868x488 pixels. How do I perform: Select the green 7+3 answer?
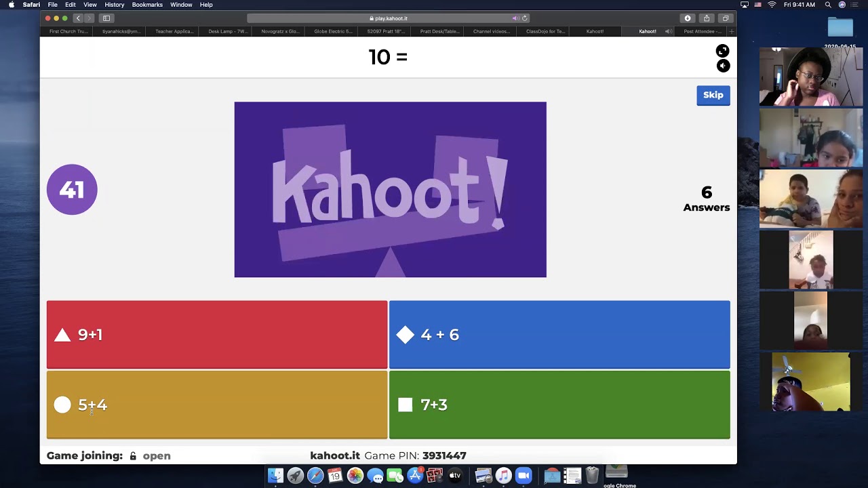[x=559, y=405]
